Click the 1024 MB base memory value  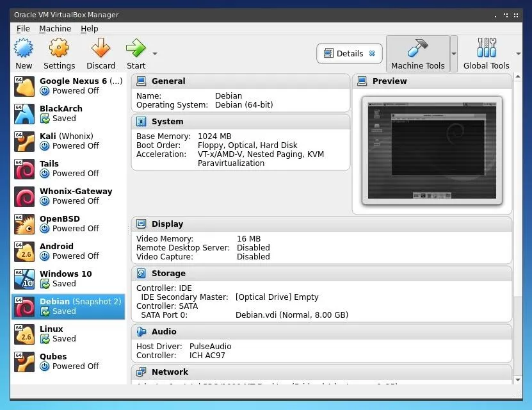pos(214,136)
